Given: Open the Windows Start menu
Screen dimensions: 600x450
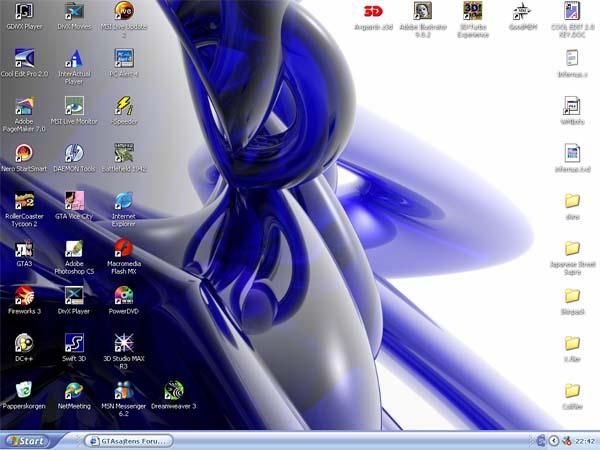Looking at the screenshot, I should point(27,440).
